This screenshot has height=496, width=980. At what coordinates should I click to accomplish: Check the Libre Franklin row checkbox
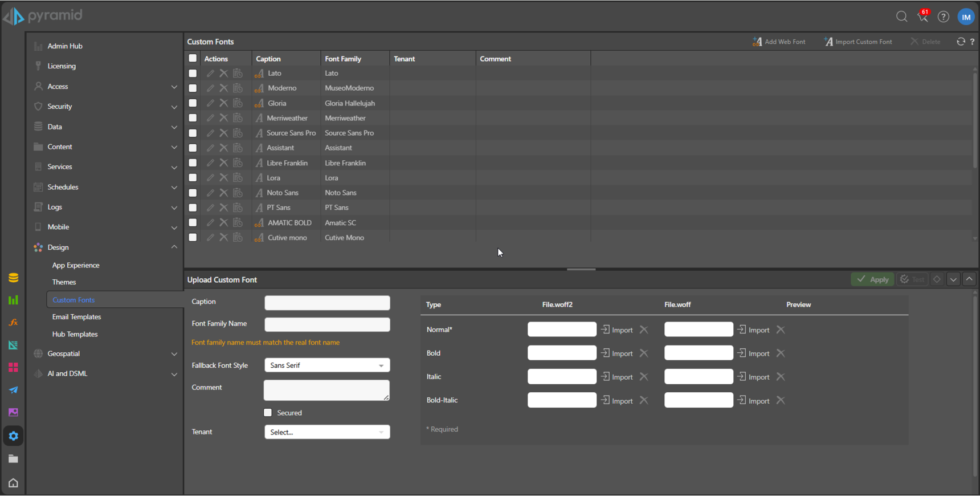click(193, 163)
